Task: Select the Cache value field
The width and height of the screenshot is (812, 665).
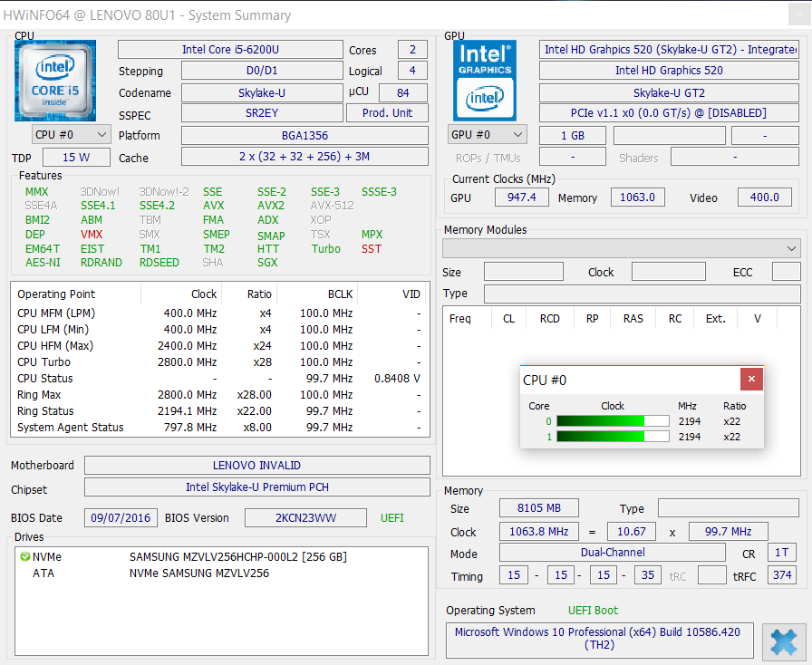Action: coord(304,157)
